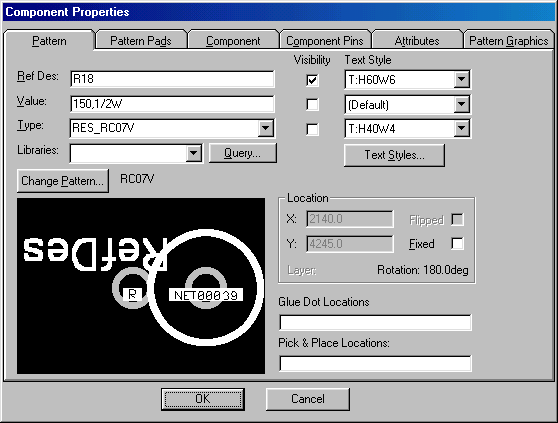The width and height of the screenshot is (558, 423).
Task: Toggle the Flipped checkbox
Action: [x=457, y=220]
